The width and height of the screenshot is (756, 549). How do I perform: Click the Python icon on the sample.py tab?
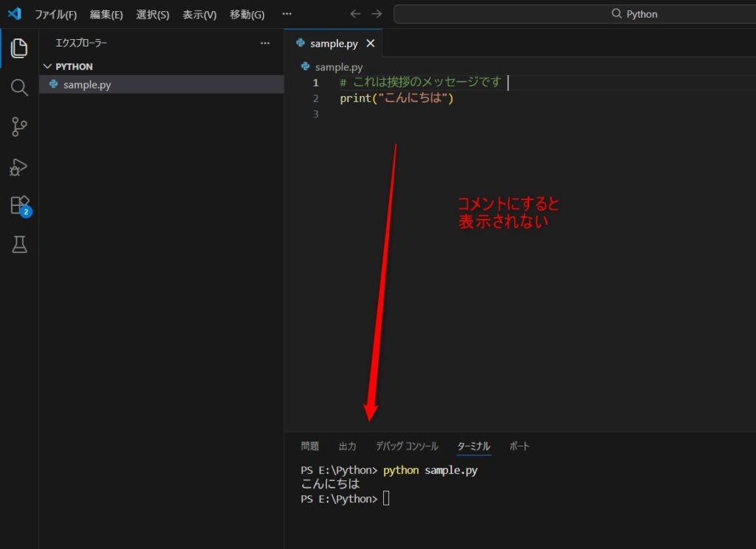pyautogui.click(x=303, y=43)
